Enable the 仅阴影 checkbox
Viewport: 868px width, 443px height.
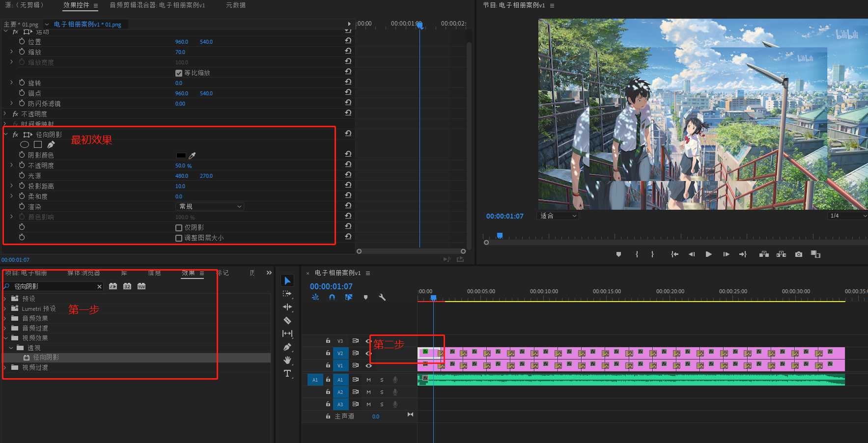tap(179, 228)
